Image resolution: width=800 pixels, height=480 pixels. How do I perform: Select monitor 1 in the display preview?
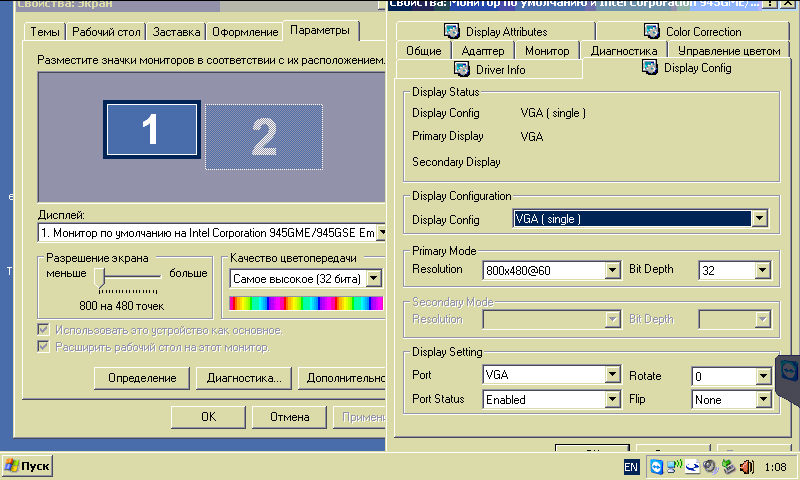tap(150, 130)
